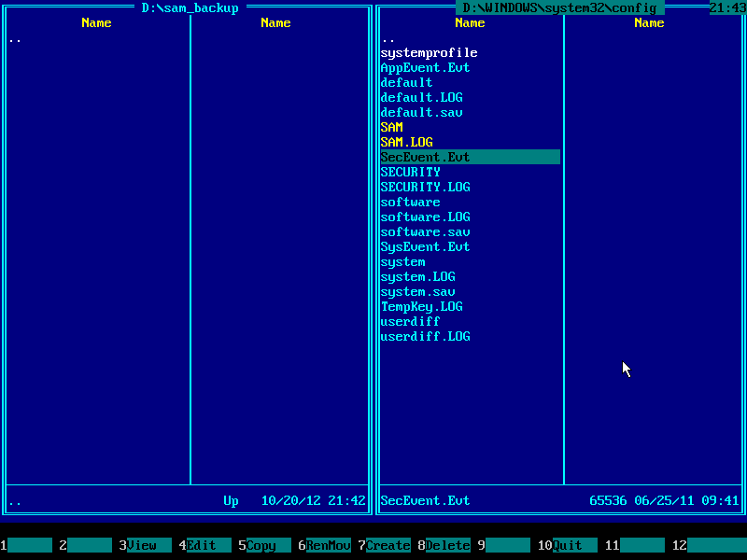Select the file named software
This screenshot has height=560, width=747.
pos(410,202)
